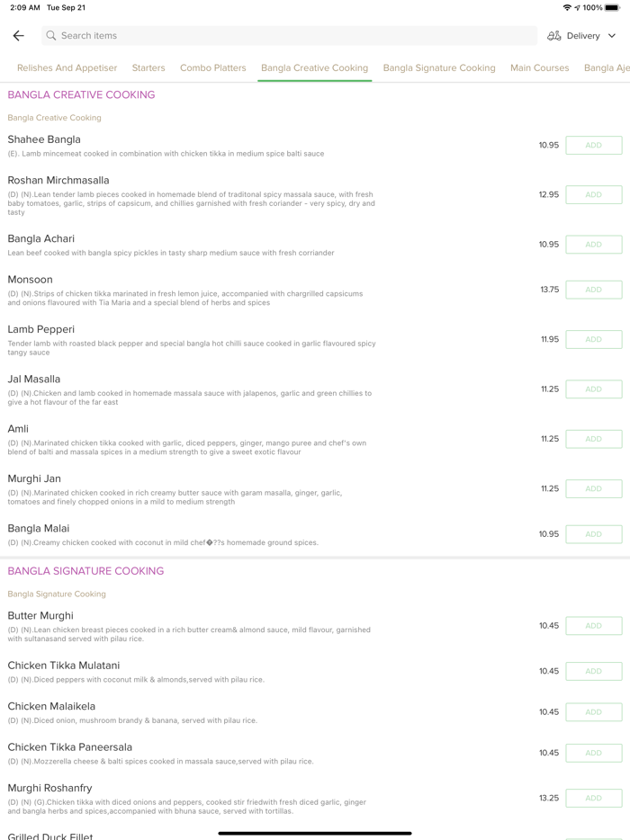Click the search magnifier icon

[51, 36]
